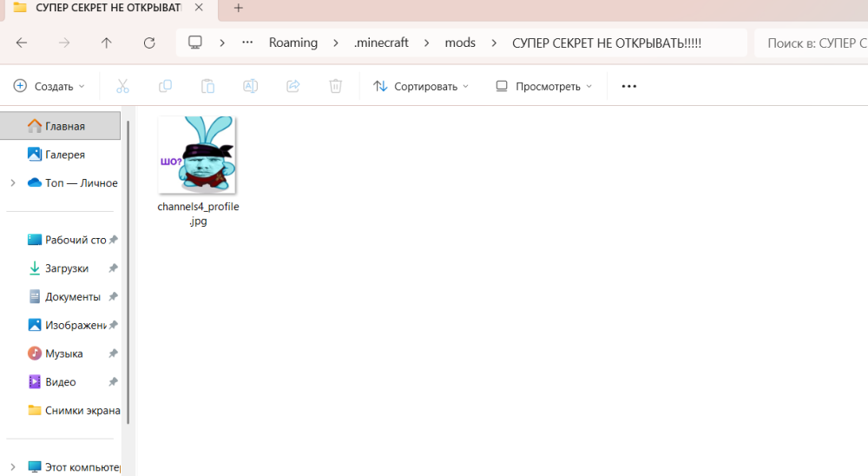
Task: Go up one folder level
Action: click(106, 43)
